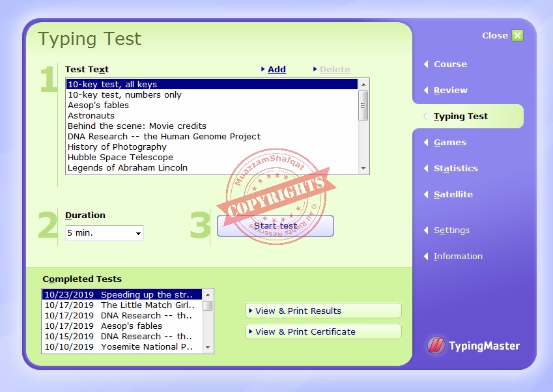This screenshot has width=553, height=392.
Task: Click the Start test button
Action: tap(275, 226)
